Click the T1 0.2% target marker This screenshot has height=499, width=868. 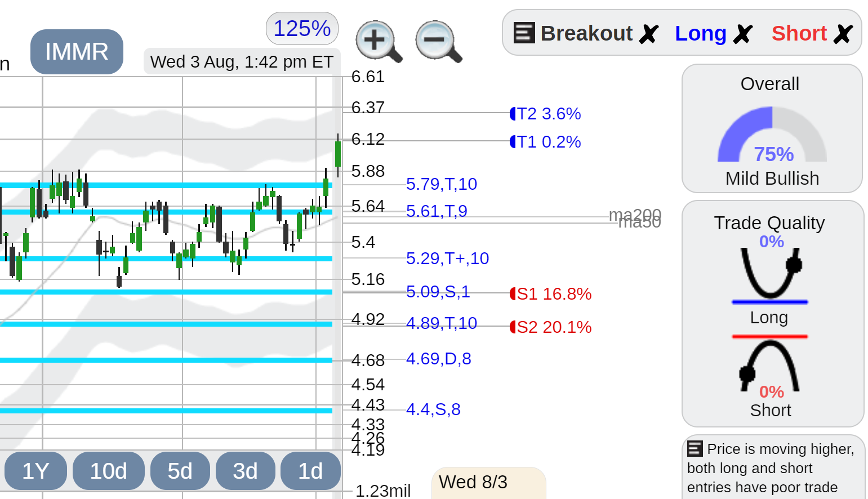[x=545, y=142]
